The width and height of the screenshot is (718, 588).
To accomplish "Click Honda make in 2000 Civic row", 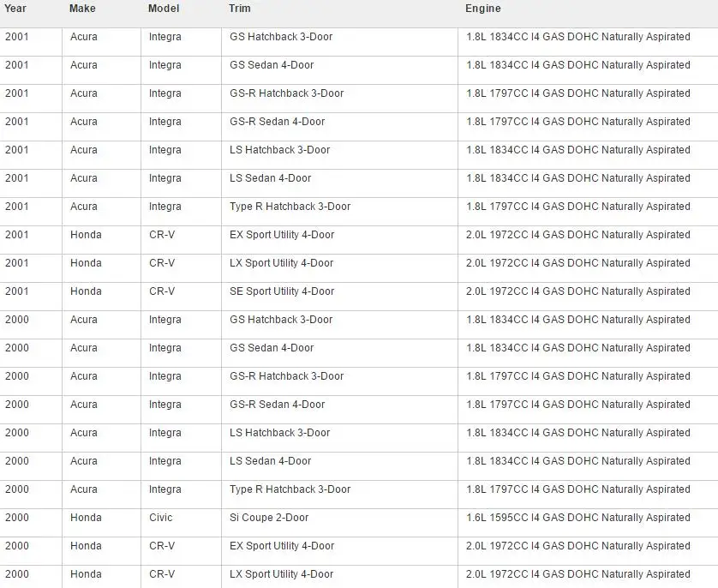I will tap(86, 518).
